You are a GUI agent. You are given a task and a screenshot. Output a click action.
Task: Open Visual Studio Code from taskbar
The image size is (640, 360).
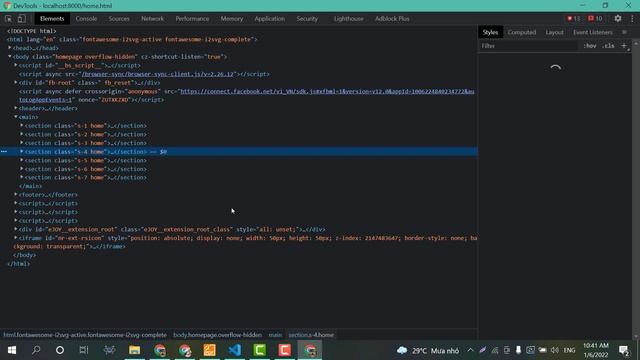(x=235, y=350)
